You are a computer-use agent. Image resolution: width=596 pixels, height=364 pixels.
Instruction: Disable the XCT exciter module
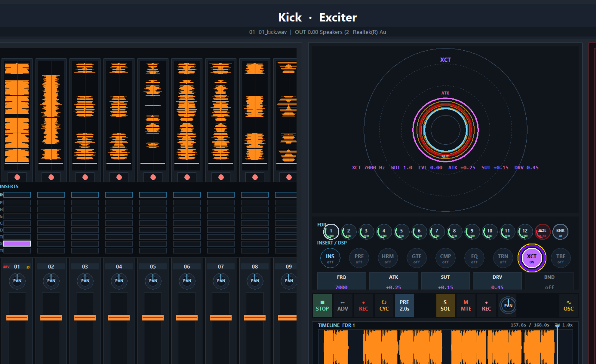point(532,258)
